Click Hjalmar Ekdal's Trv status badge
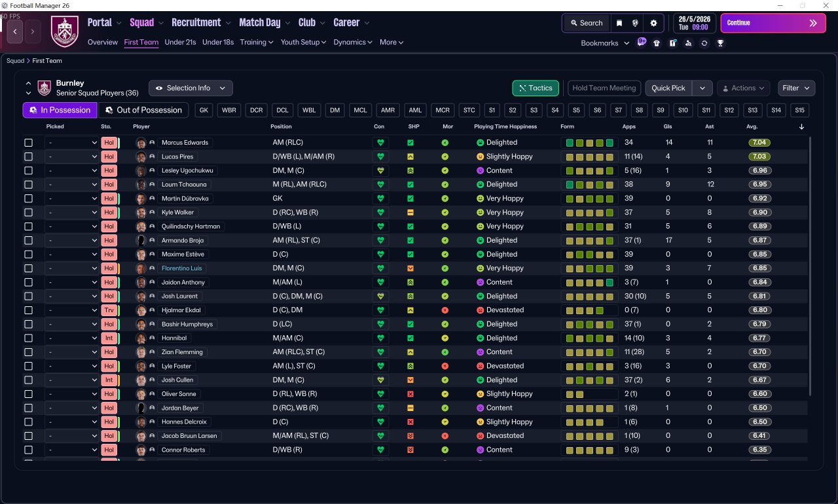Screen dimensions: 838x504 coord(109,310)
